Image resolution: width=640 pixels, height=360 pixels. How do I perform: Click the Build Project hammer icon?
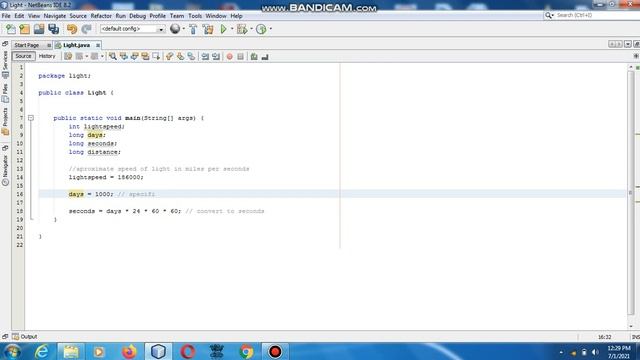click(x=193, y=29)
